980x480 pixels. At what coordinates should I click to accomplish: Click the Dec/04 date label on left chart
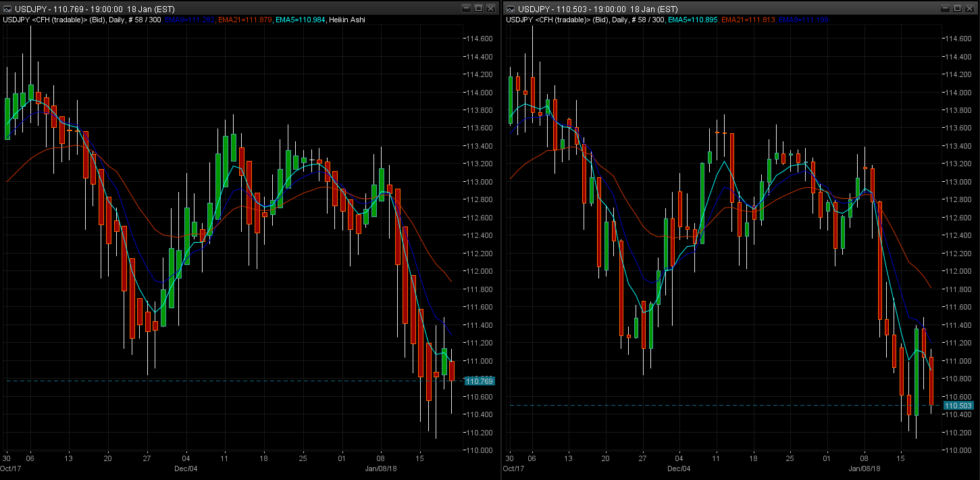[x=186, y=468]
